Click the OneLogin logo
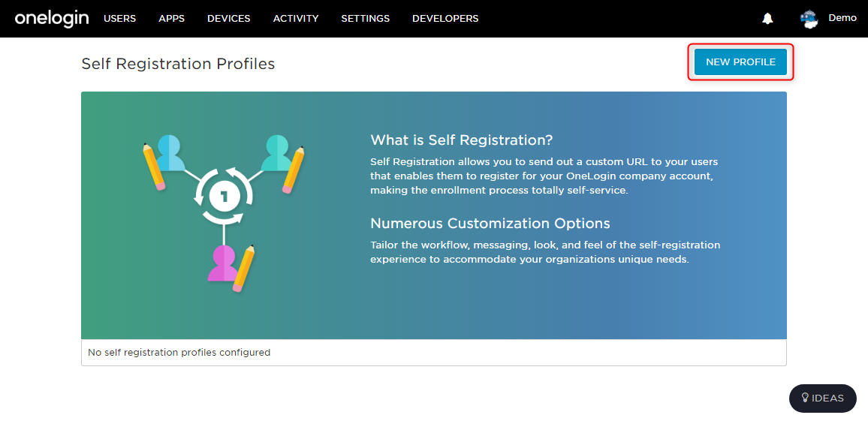 (52, 18)
